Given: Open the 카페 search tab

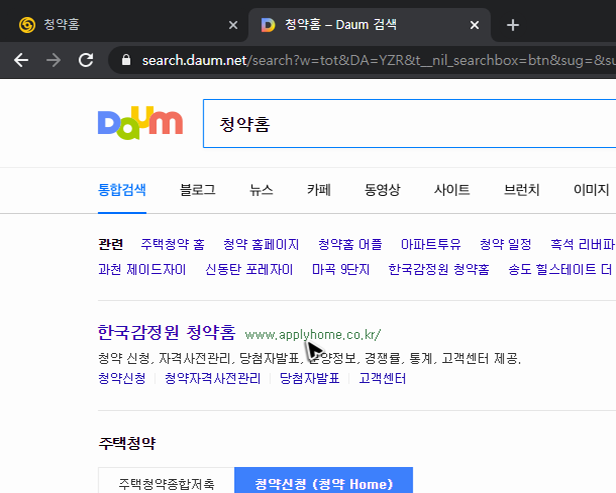Looking at the screenshot, I should [x=319, y=190].
